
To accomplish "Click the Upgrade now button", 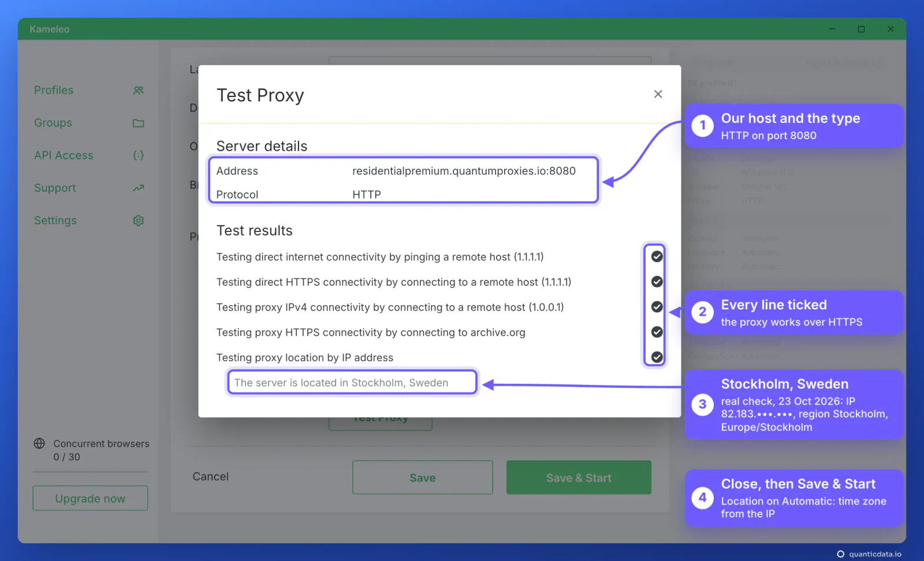I will (90, 498).
